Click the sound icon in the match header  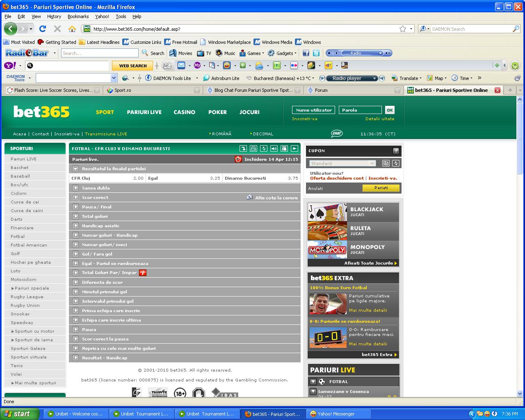274,148
